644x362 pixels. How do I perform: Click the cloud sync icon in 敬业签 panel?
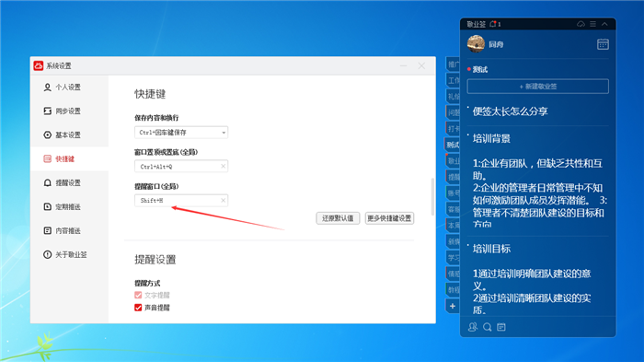point(581,24)
